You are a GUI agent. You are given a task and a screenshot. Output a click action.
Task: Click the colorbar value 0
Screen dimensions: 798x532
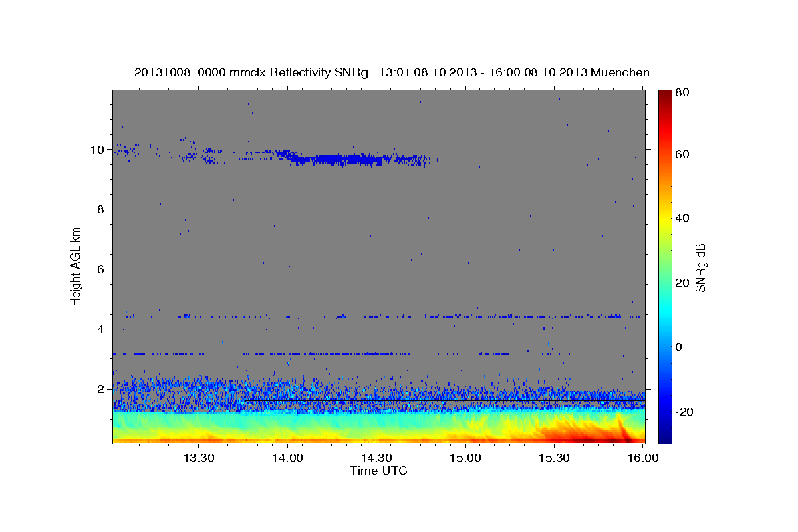[678, 347]
